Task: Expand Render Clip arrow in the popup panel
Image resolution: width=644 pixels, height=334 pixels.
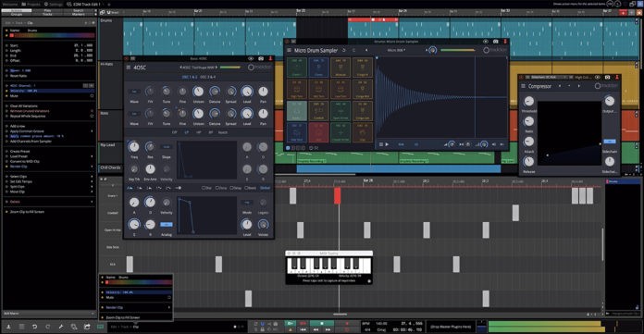Action: coord(168,307)
